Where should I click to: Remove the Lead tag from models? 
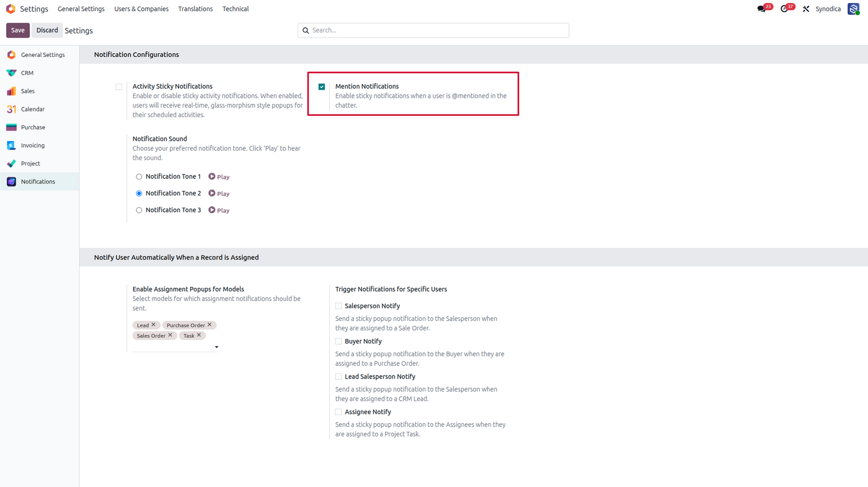click(x=154, y=325)
